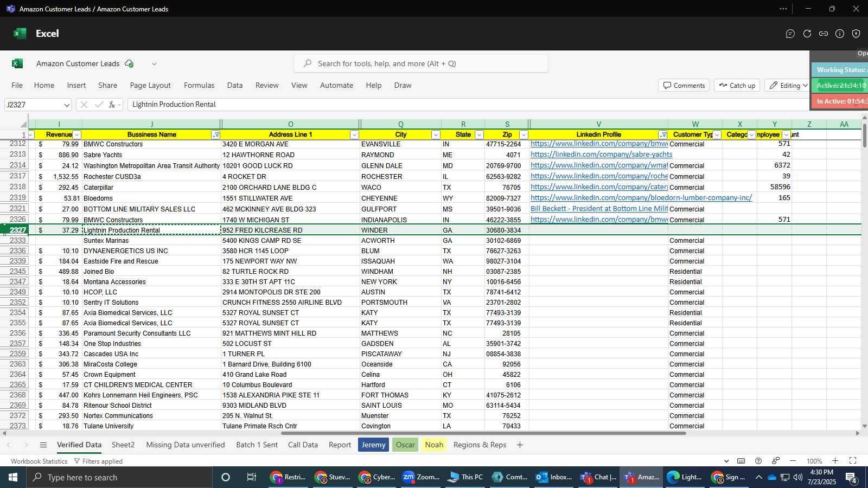Image resolution: width=868 pixels, height=488 pixels.
Task: Switch to Call Data sheet
Action: click(x=303, y=445)
